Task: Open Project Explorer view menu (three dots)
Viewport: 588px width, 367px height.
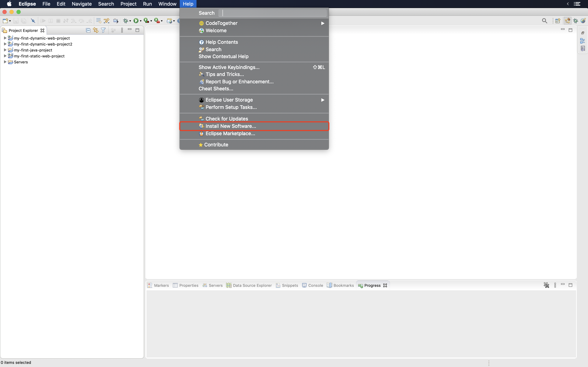Action: click(122, 30)
